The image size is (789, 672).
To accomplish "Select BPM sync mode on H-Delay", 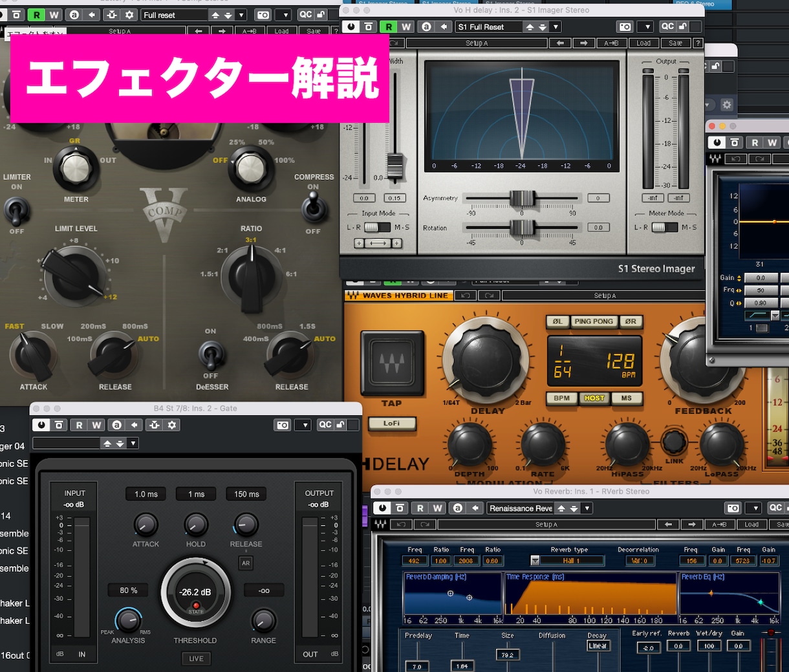I will (x=562, y=398).
